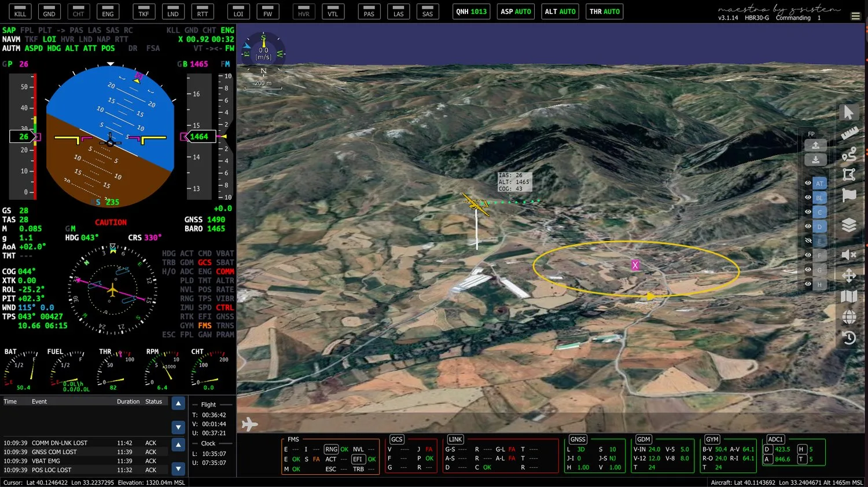Toggle visibility eye for layer BL

[x=808, y=197]
